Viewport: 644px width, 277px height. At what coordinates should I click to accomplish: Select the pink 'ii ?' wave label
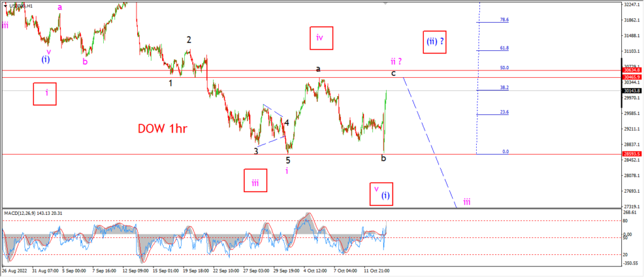(396, 62)
